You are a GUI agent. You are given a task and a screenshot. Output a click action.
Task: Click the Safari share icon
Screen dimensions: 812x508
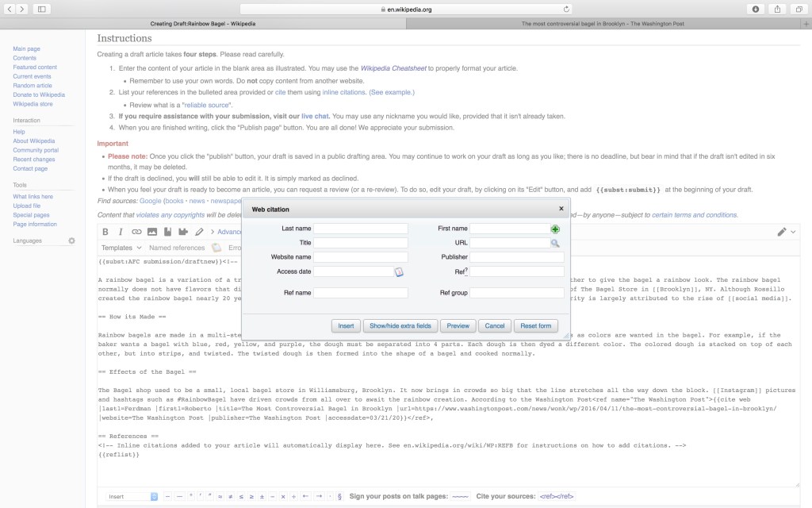[777, 9]
